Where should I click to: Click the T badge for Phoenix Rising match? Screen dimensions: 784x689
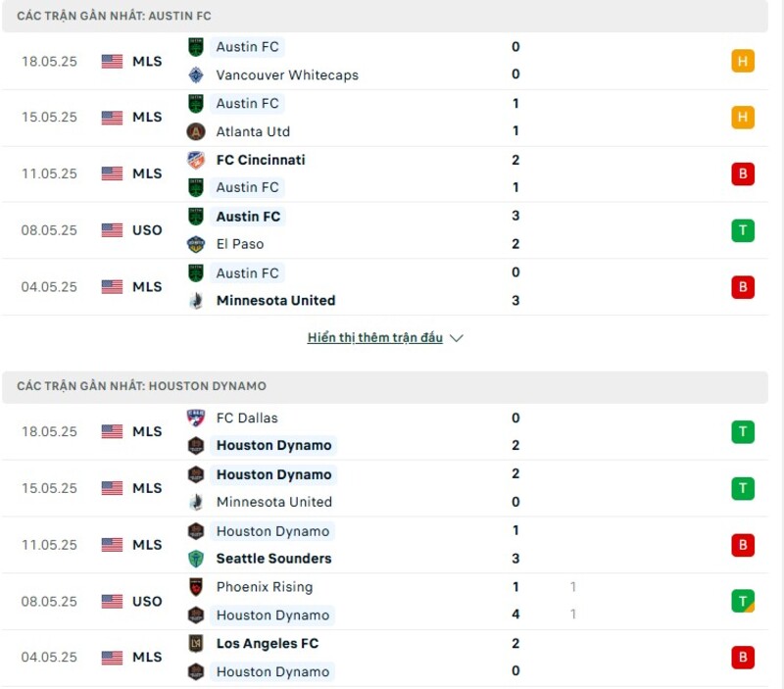(742, 601)
